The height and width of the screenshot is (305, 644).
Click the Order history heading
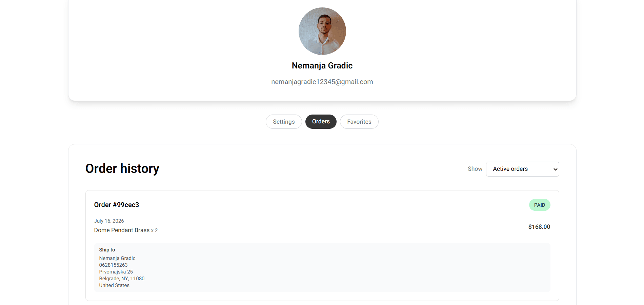(x=122, y=168)
